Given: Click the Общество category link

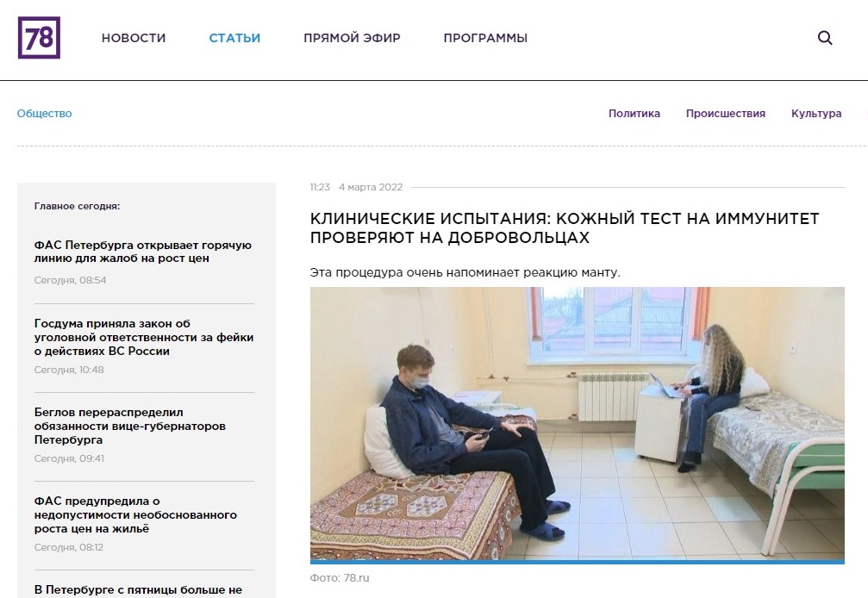Looking at the screenshot, I should pyautogui.click(x=44, y=114).
